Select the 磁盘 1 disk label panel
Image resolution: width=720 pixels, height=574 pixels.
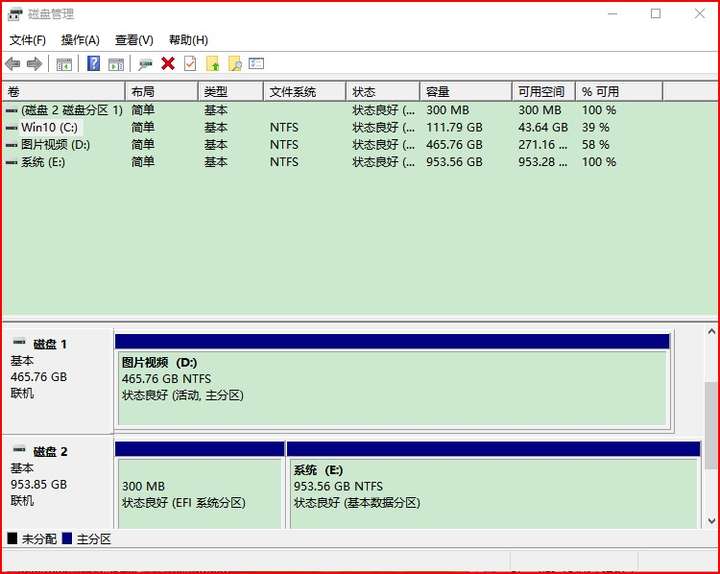(58, 381)
